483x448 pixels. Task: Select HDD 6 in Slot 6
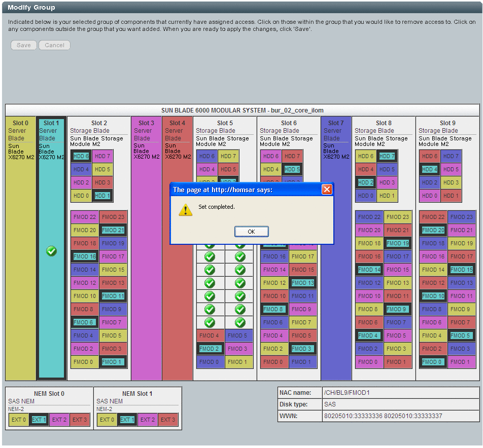click(x=271, y=156)
